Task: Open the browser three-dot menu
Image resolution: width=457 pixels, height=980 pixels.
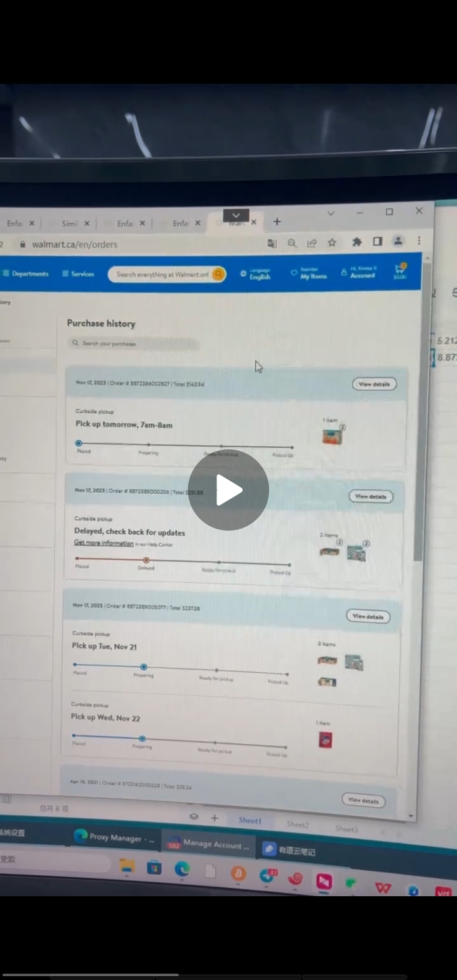Action: 419,241
